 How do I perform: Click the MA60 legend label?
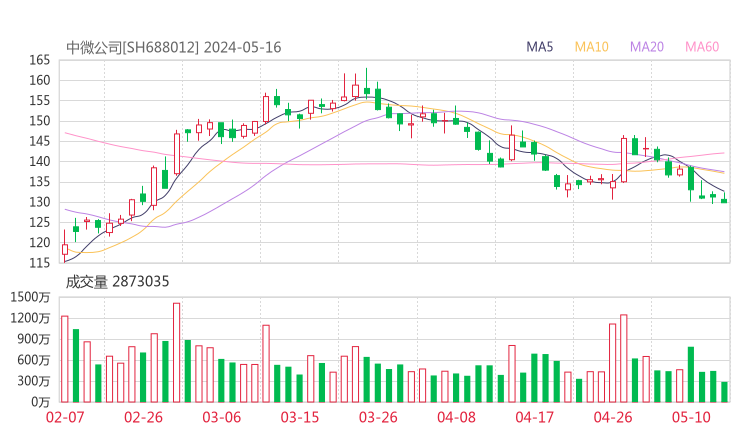pyautogui.click(x=702, y=47)
